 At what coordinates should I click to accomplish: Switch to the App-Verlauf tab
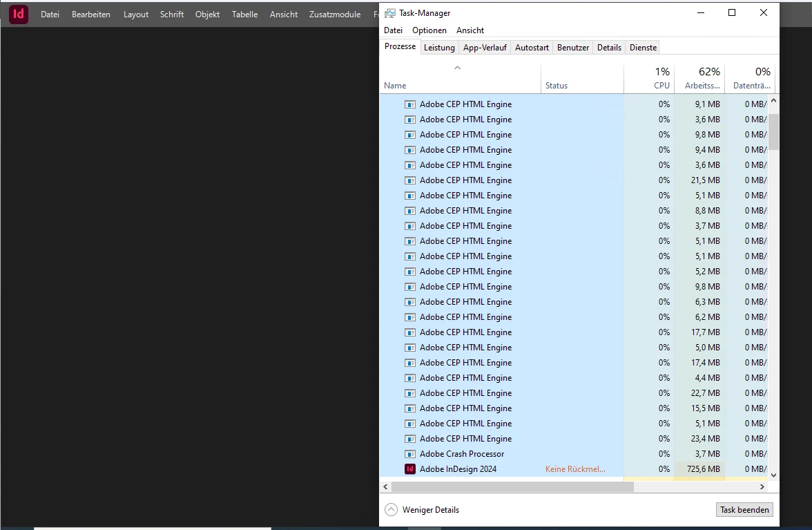(485, 48)
